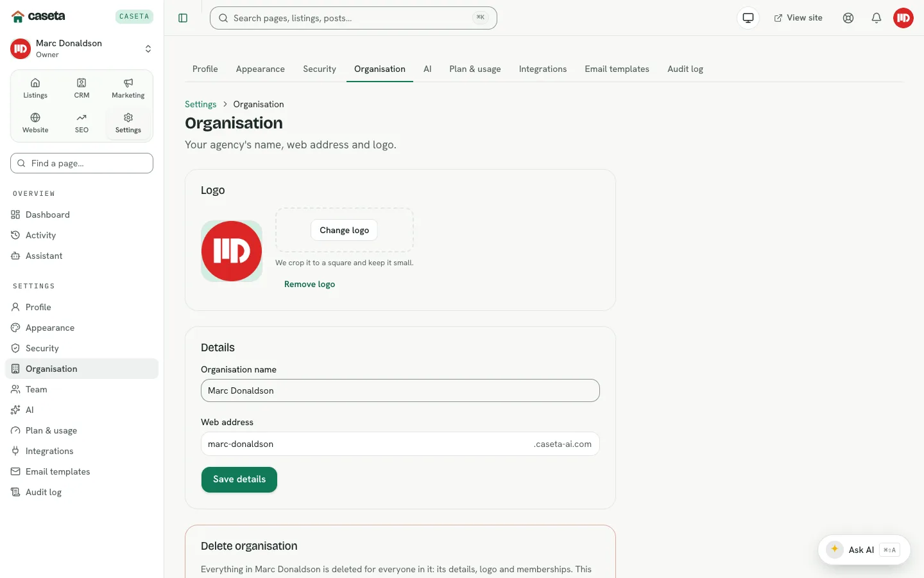Click View site link

(x=798, y=18)
